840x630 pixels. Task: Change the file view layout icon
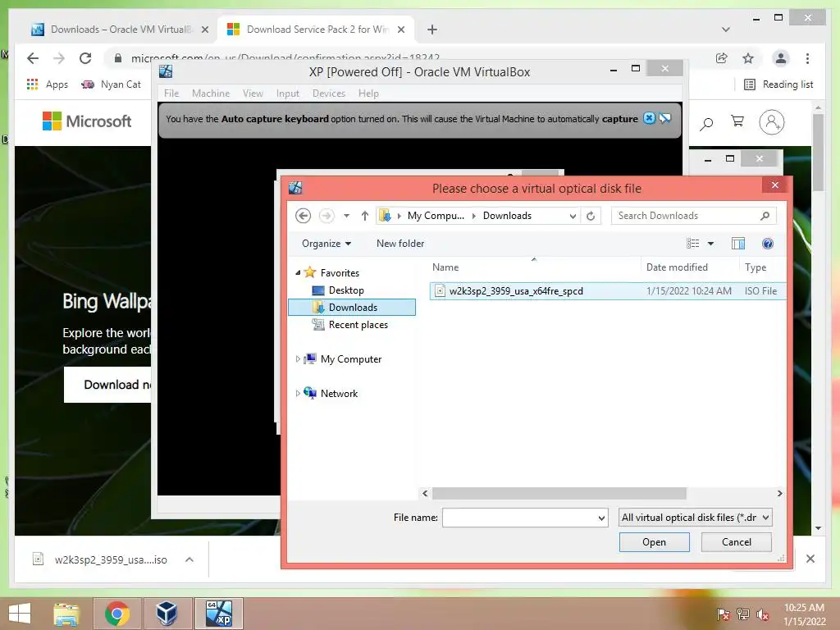tap(692, 244)
